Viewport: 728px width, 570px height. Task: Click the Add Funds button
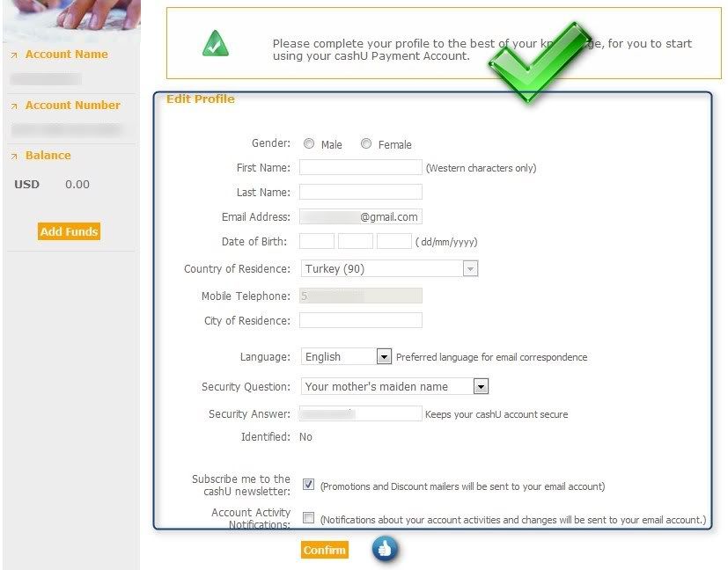(x=70, y=231)
